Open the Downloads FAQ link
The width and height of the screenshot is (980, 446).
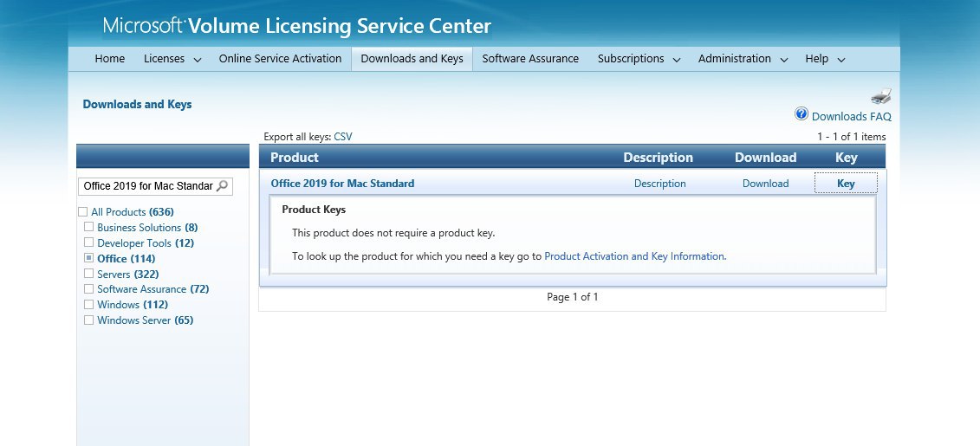pyautogui.click(x=851, y=116)
